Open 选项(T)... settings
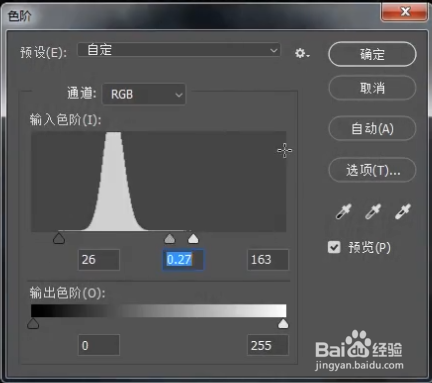 click(x=372, y=170)
